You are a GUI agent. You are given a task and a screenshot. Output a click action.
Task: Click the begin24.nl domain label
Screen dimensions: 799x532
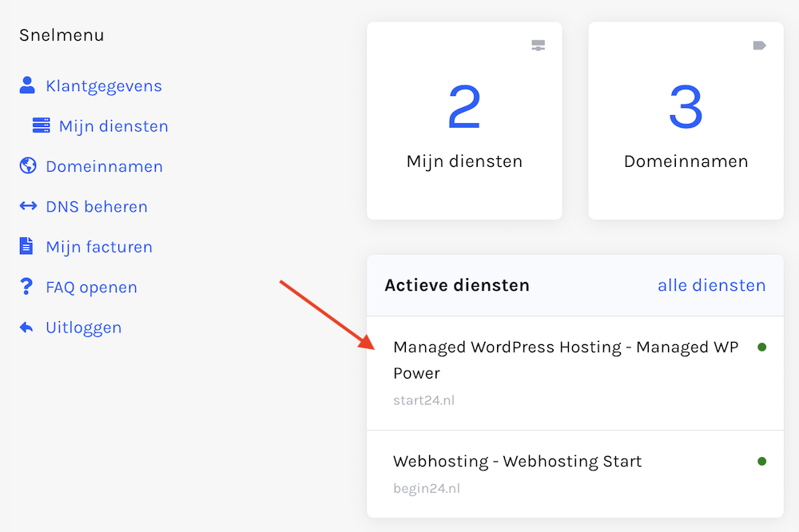coord(426,488)
